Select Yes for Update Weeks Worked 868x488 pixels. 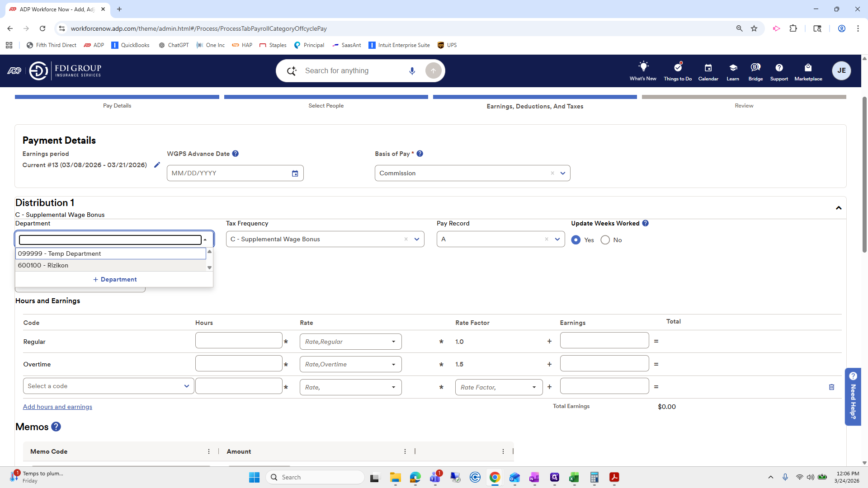point(576,240)
